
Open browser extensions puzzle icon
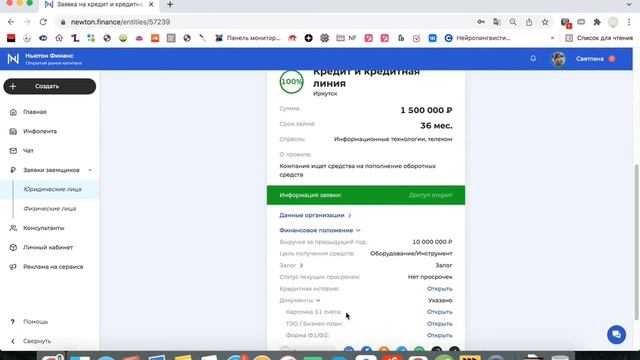coord(597,22)
